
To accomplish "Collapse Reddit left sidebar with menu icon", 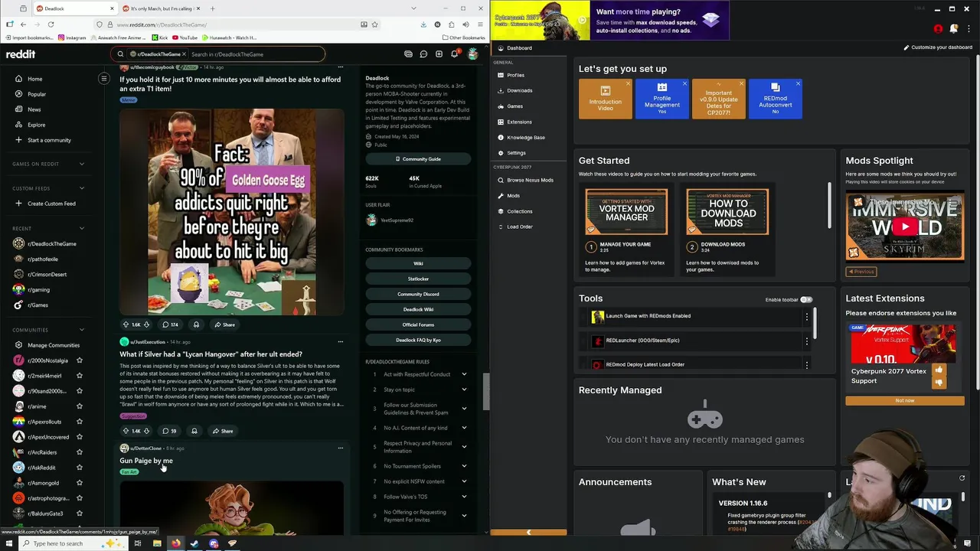I will 104,79.
